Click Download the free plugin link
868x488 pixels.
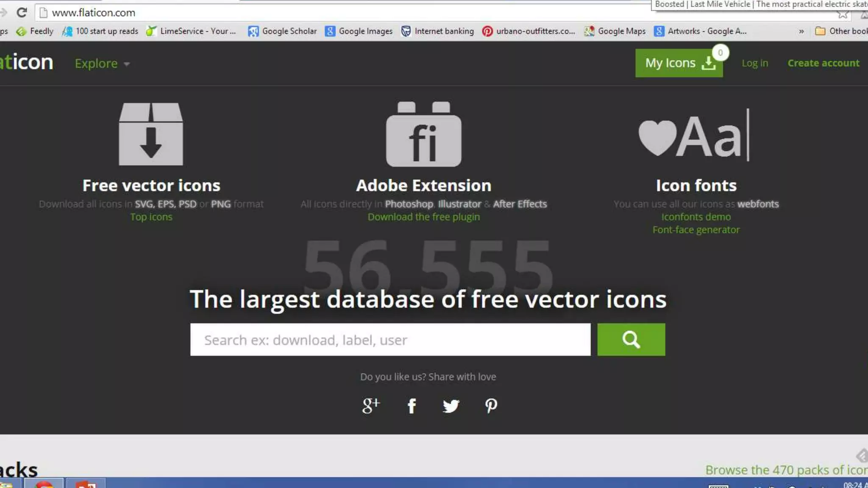[x=423, y=217]
